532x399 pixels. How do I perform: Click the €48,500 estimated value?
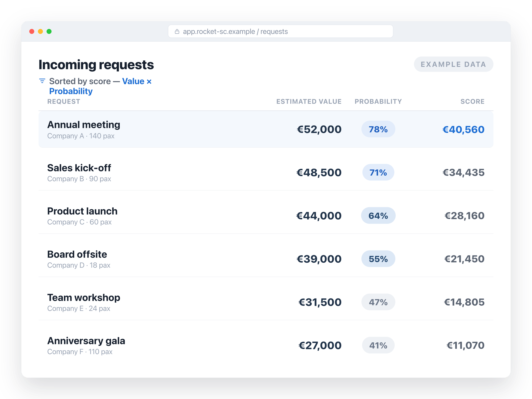coord(319,172)
